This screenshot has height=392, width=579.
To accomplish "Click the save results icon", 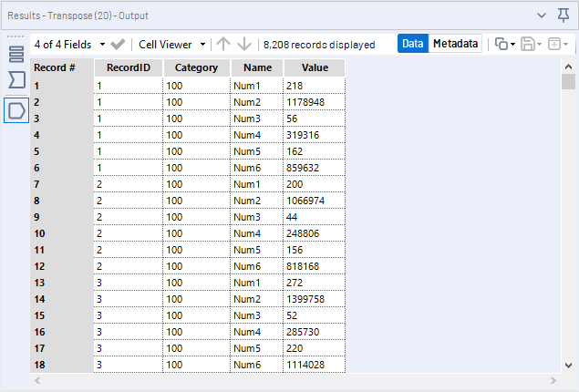I will tap(528, 45).
